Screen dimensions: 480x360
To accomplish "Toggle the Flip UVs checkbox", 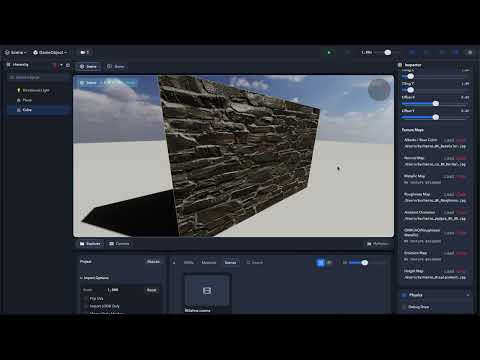I will coord(86,299).
